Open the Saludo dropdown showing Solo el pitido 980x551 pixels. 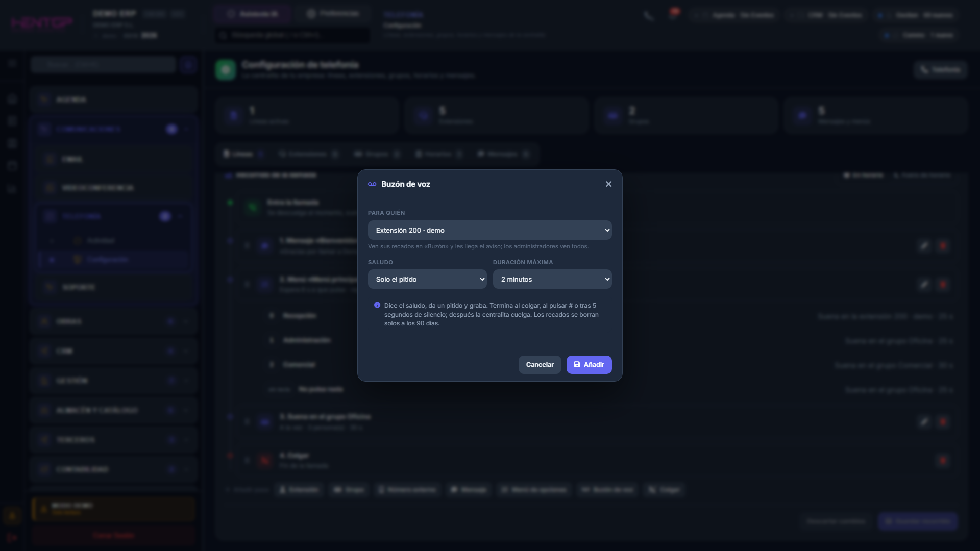tap(427, 279)
